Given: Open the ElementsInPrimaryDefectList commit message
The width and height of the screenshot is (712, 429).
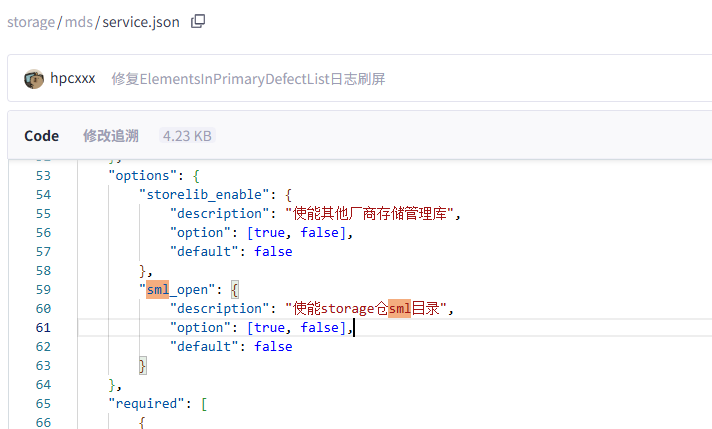Looking at the screenshot, I should pyautogui.click(x=248, y=78).
